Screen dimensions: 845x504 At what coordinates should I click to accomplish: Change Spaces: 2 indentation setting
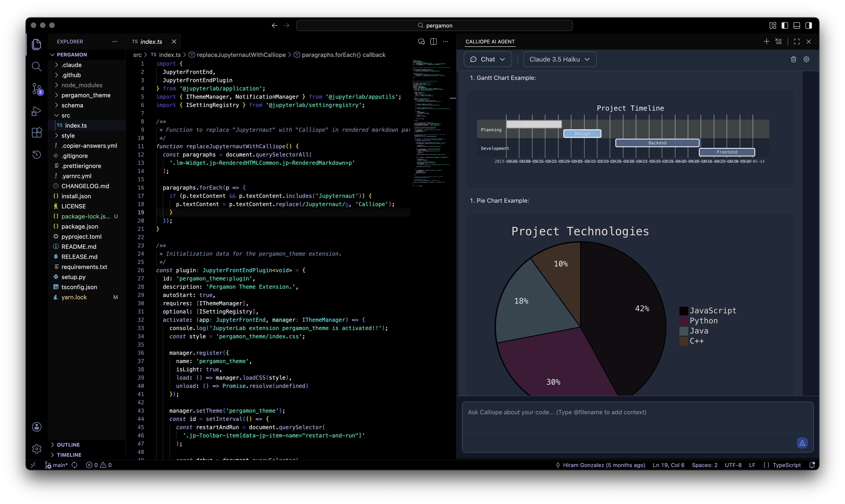pyautogui.click(x=704, y=465)
